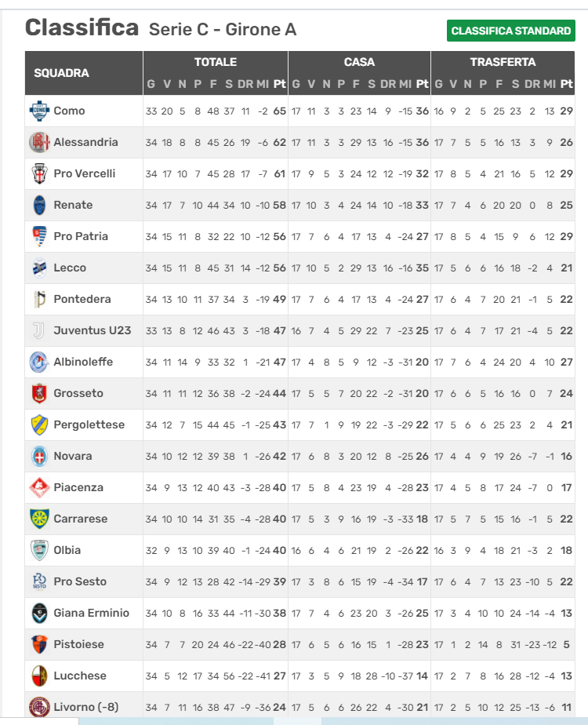Viewport: 588px width, 725px height.
Task: Click the CASA column group header
Action: [359, 62]
